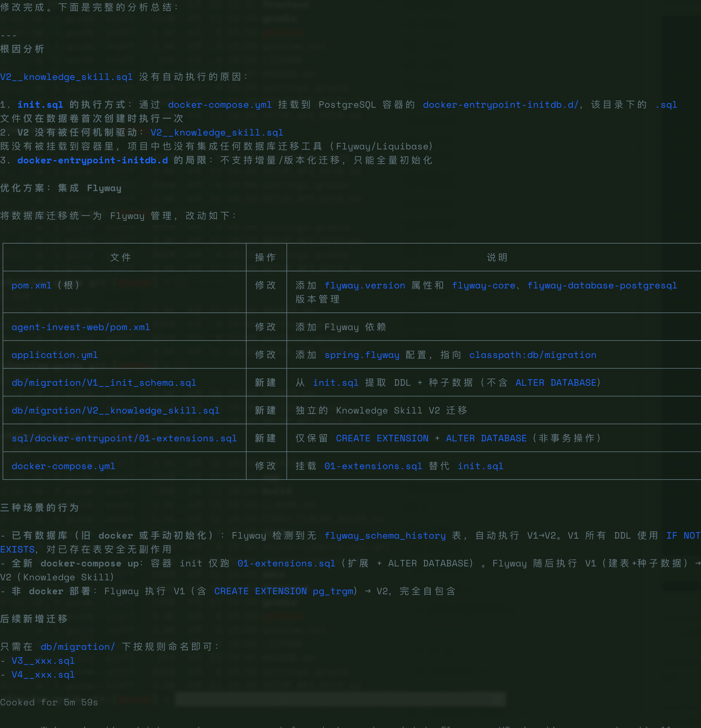Click flyway-database-postgresql in pom.xml row

pos(602,285)
